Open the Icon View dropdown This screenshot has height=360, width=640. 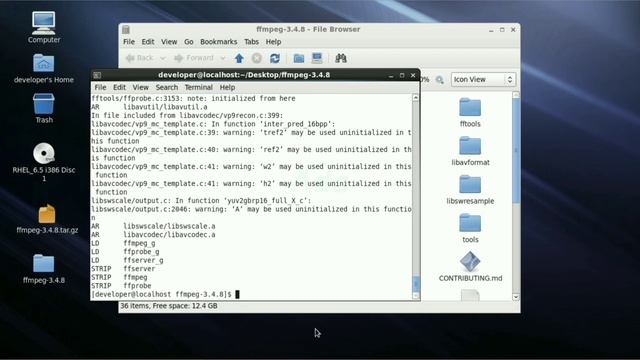click(x=483, y=80)
